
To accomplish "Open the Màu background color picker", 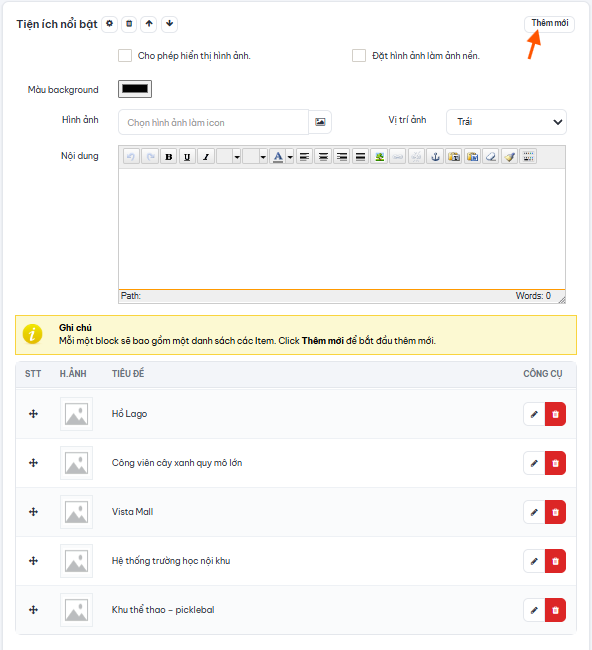I will (x=135, y=89).
